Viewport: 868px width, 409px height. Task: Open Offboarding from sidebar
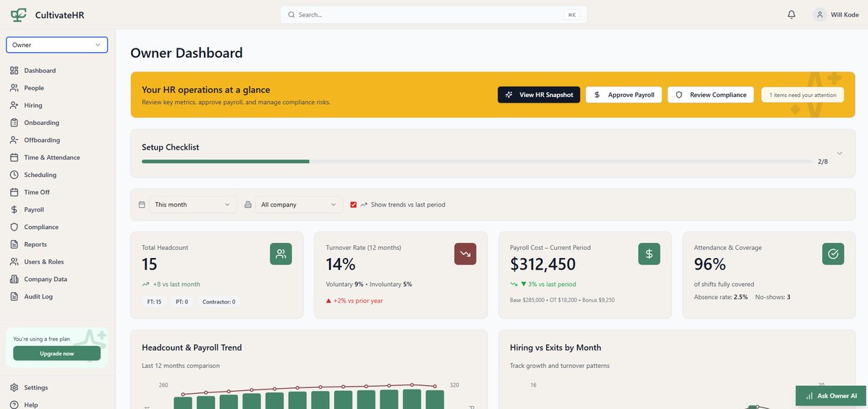click(x=42, y=140)
